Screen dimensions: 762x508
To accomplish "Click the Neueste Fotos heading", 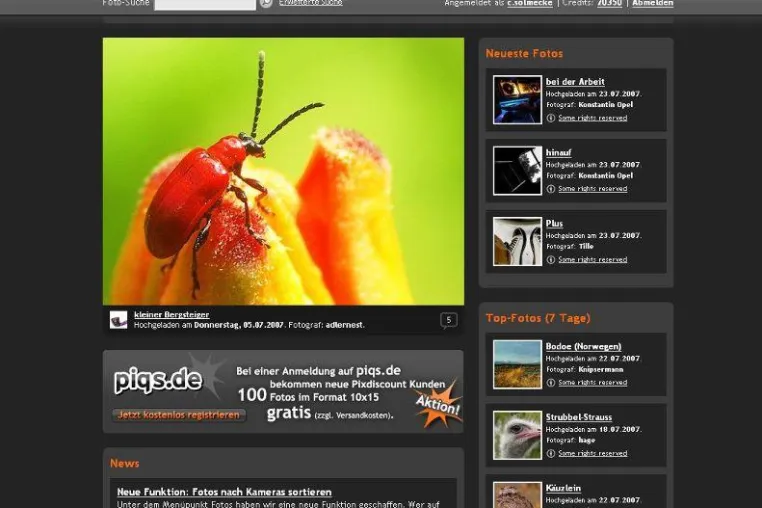I will (524, 53).
